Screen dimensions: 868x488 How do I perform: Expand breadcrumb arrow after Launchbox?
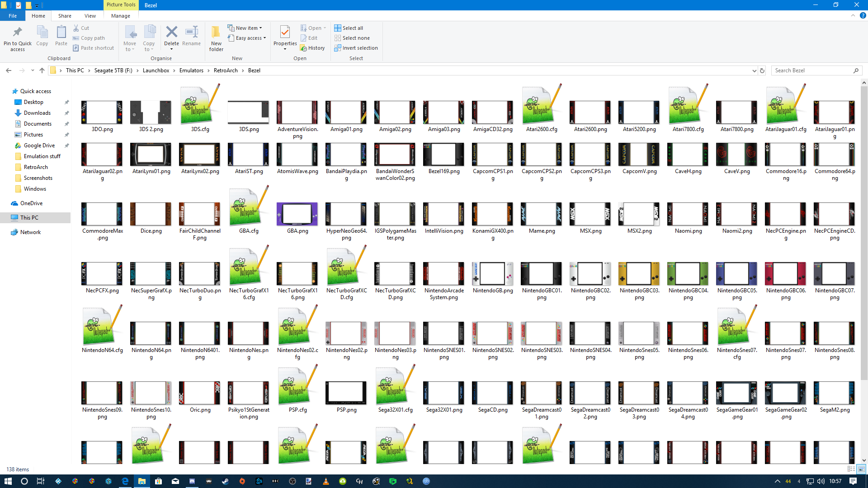click(175, 70)
